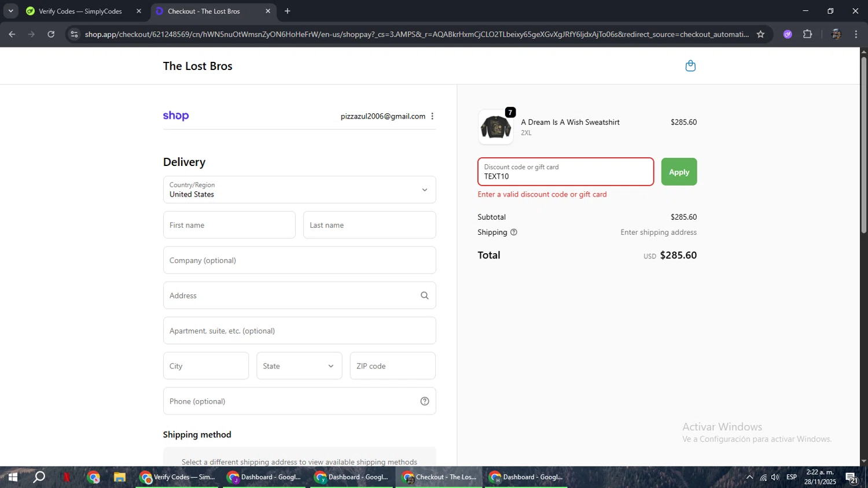Viewport: 868px width, 488px height.
Task: Open the tab search dropdown arrow
Action: tap(10, 11)
